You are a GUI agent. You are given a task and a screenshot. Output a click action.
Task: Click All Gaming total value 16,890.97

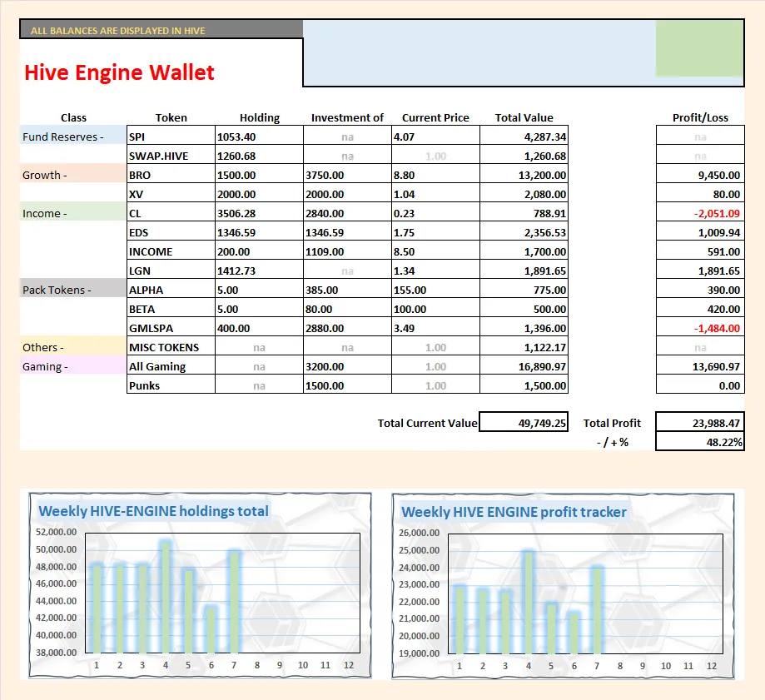(524, 366)
